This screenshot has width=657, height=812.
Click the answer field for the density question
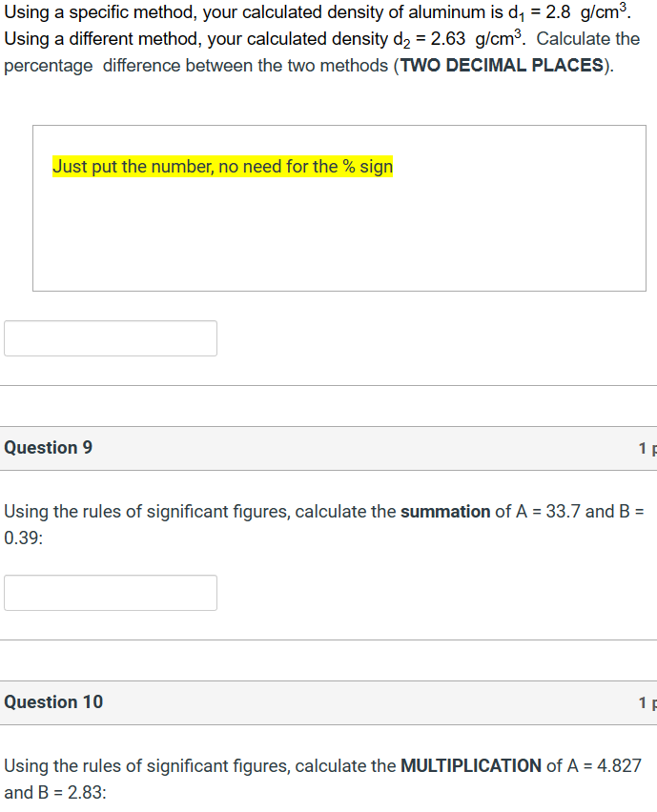click(110, 338)
